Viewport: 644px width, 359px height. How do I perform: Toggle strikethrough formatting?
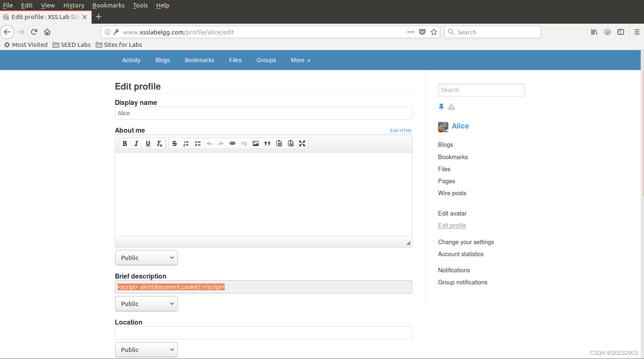[x=174, y=143]
